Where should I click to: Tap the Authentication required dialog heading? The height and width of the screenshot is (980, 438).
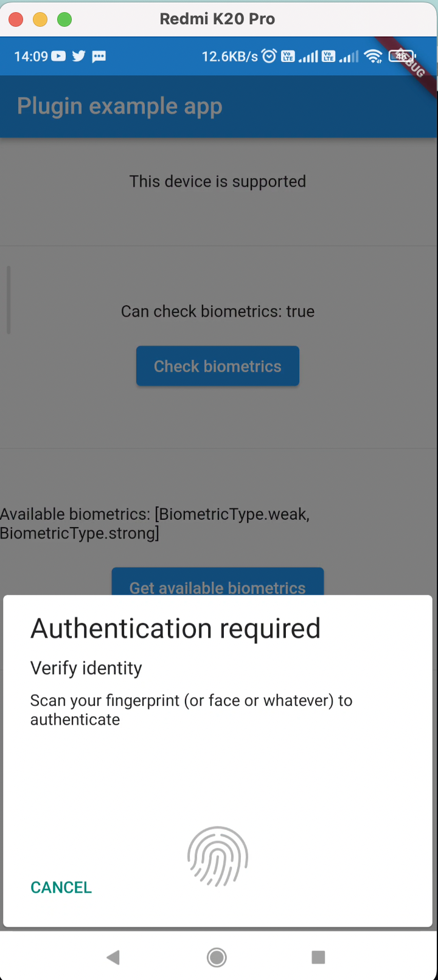(x=175, y=628)
